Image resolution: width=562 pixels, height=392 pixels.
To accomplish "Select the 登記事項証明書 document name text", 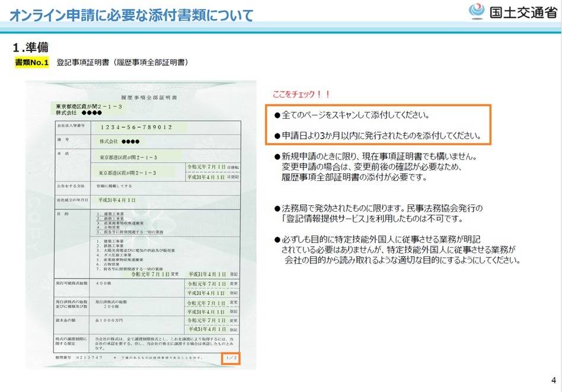I will coord(122,62).
